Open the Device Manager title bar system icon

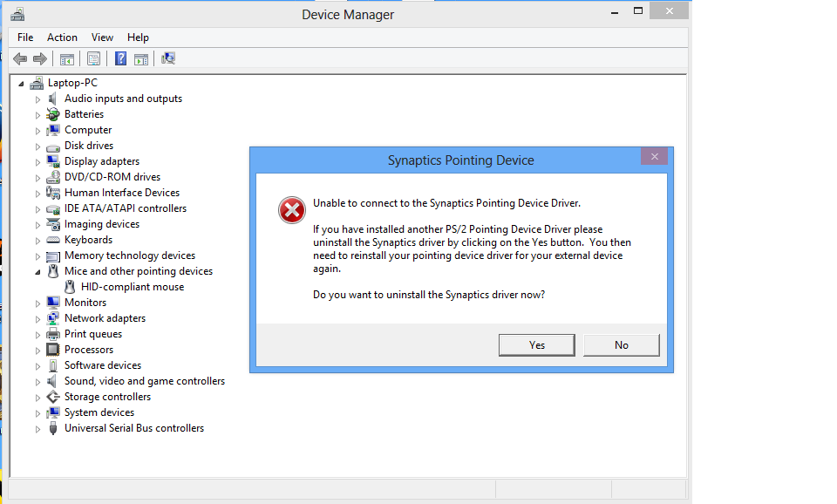pos(17,14)
